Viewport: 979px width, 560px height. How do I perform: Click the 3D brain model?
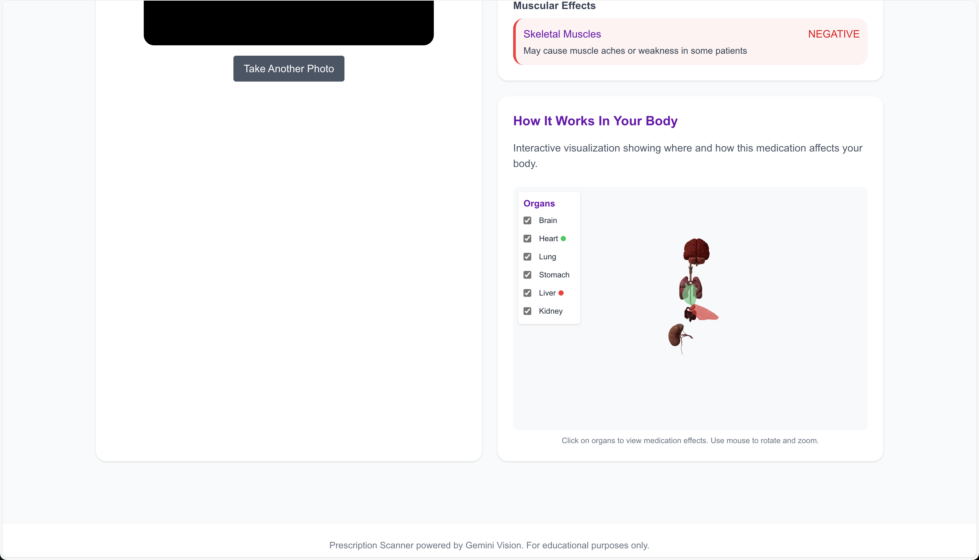click(x=696, y=250)
